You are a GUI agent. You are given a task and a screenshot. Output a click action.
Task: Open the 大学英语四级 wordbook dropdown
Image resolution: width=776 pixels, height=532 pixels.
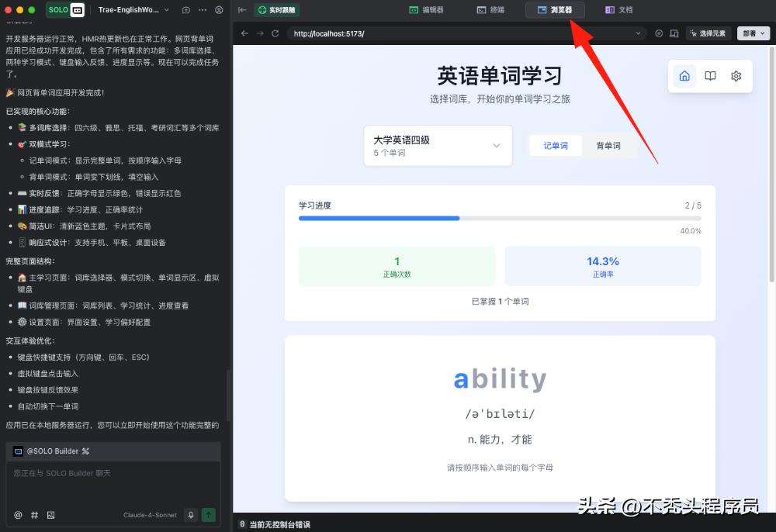(x=437, y=145)
